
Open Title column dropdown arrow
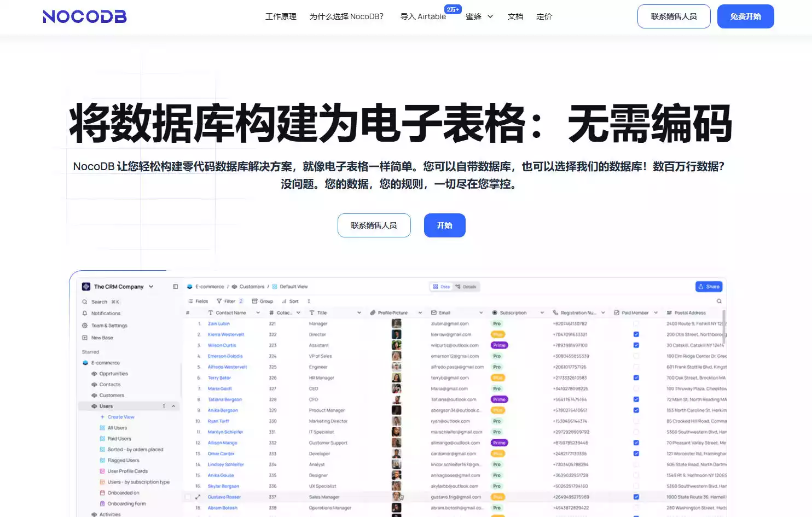tap(359, 313)
